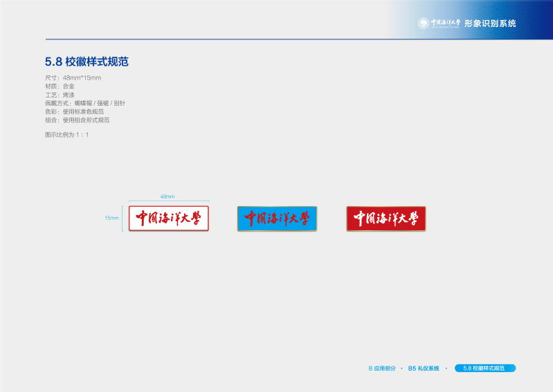Click the 组合：使用组合形式规范 line
The width and height of the screenshot is (553, 392).
[x=77, y=120]
